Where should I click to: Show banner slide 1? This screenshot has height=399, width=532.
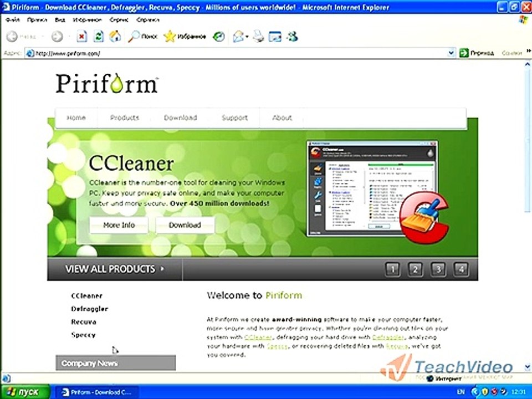click(392, 269)
